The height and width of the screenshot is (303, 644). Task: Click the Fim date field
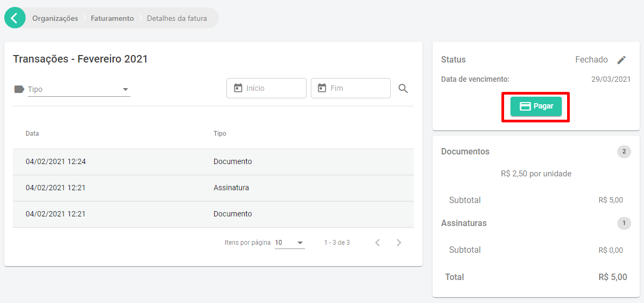point(351,88)
